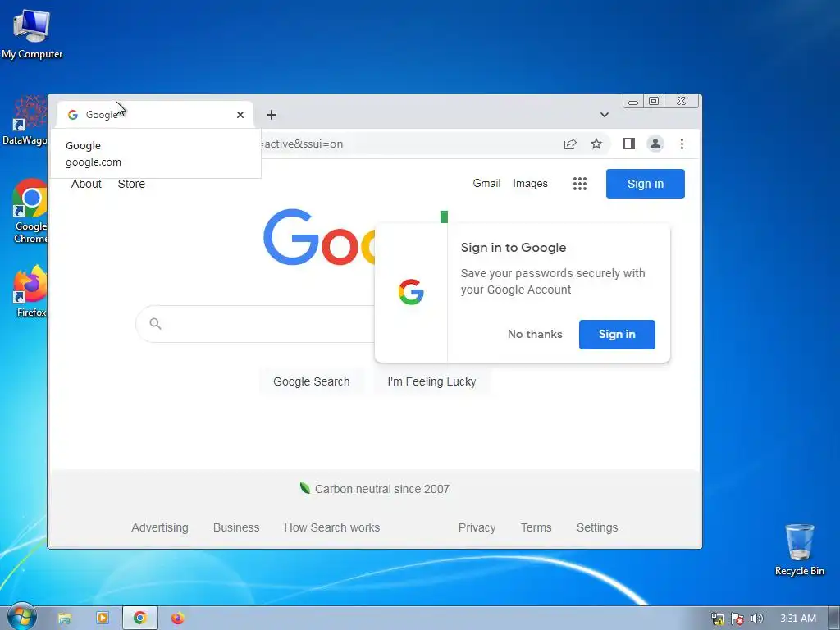
Task: Click the magnifier icon in search box
Action: coord(155,323)
